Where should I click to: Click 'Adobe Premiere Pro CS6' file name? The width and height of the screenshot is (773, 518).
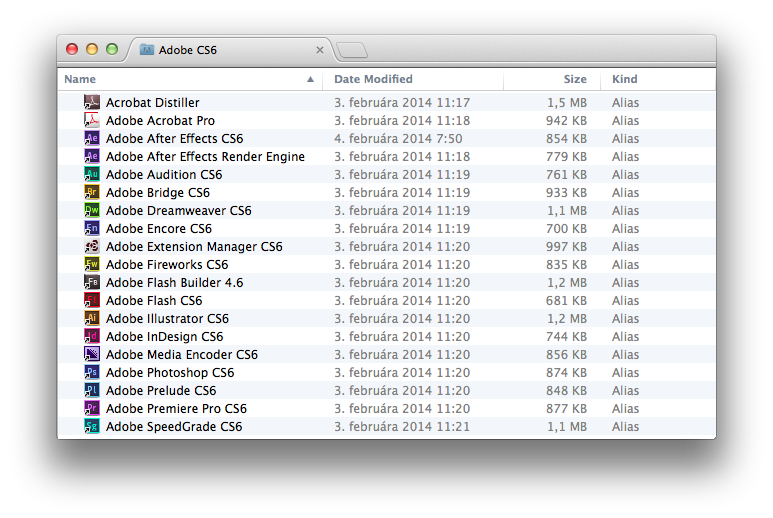176,408
